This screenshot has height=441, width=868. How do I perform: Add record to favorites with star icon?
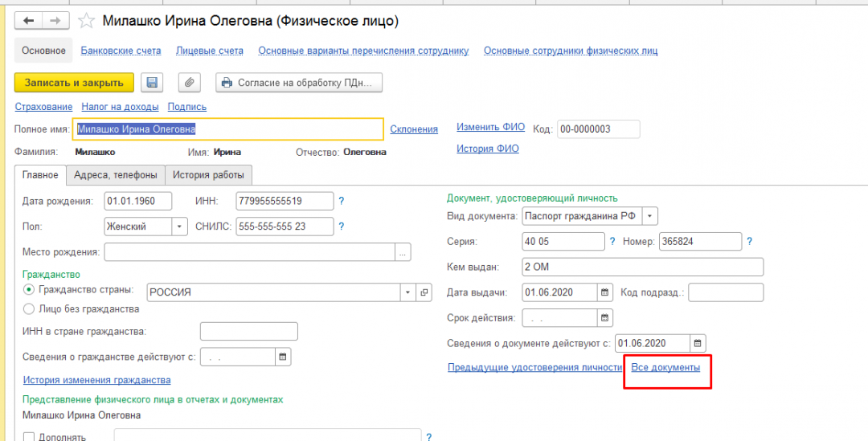tap(86, 21)
